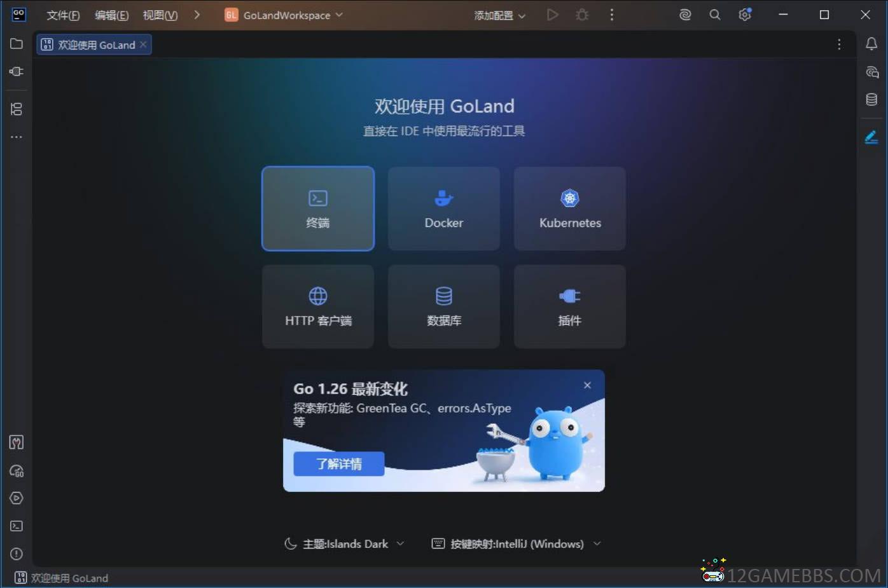The width and height of the screenshot is (888, 588).
Task: Open the 编辑(E) menu
Action: 111,15
